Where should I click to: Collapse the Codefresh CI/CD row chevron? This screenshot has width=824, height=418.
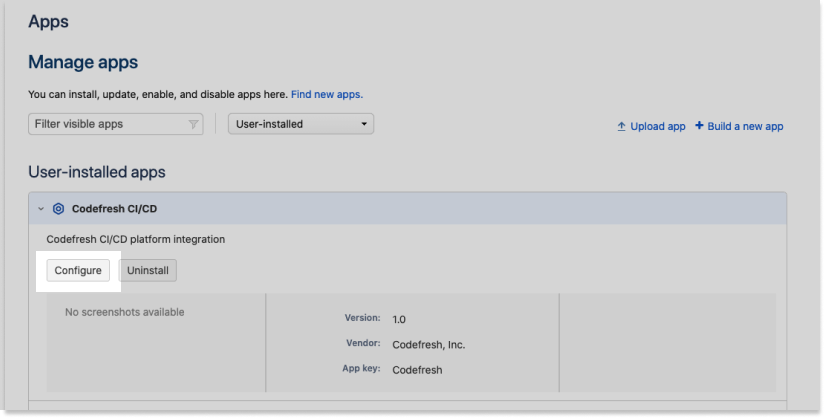41,209
